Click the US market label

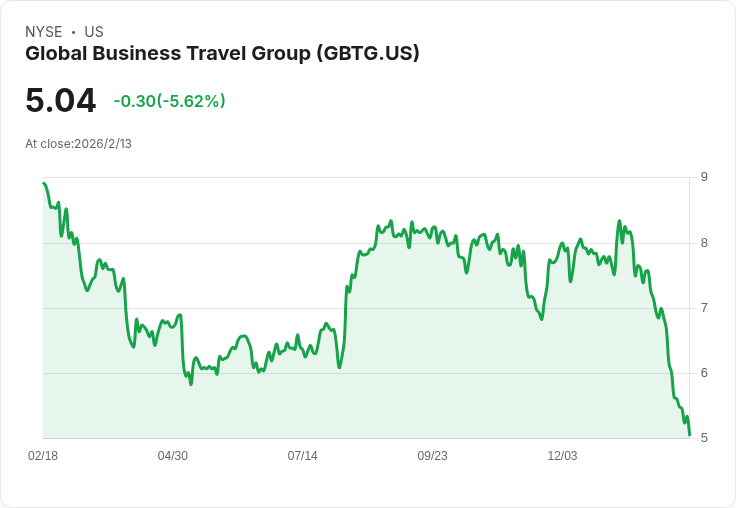click(94, 32)
